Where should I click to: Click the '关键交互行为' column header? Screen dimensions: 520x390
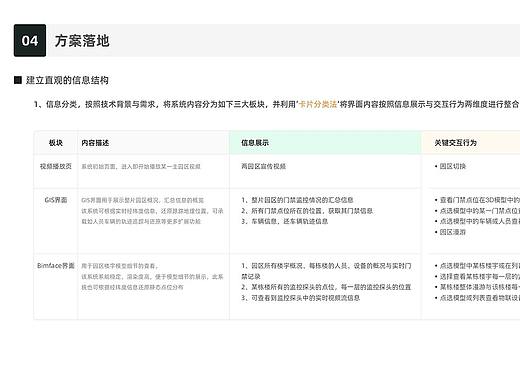tap(455, 143)
